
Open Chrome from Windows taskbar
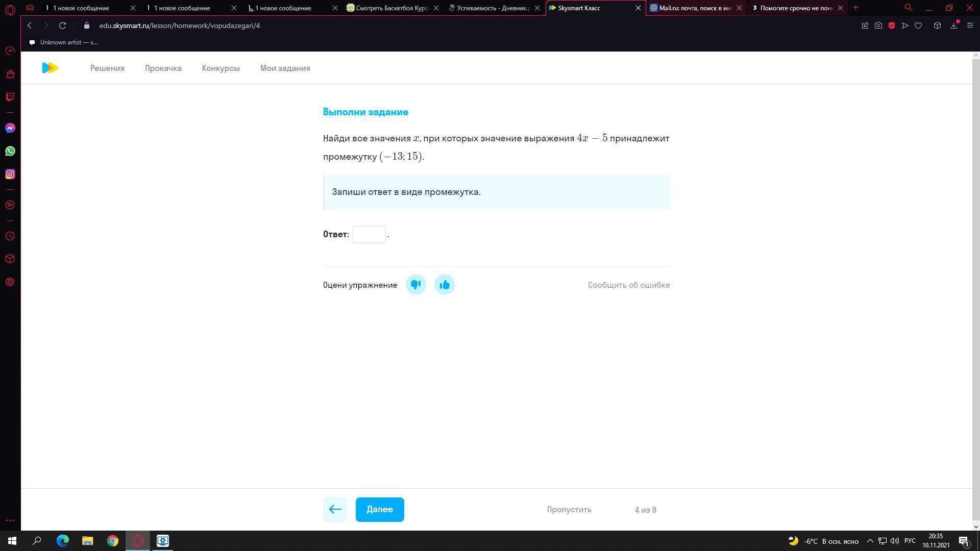112,541
